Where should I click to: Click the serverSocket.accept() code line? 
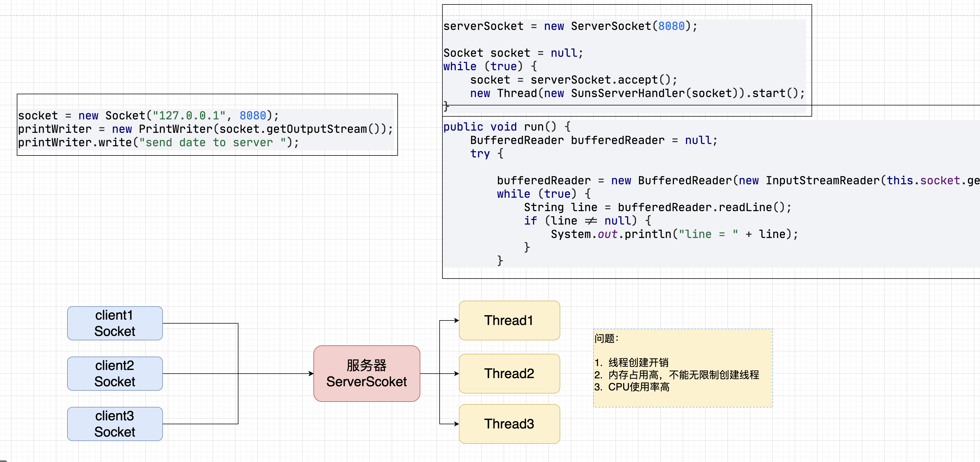click(573, 80)
